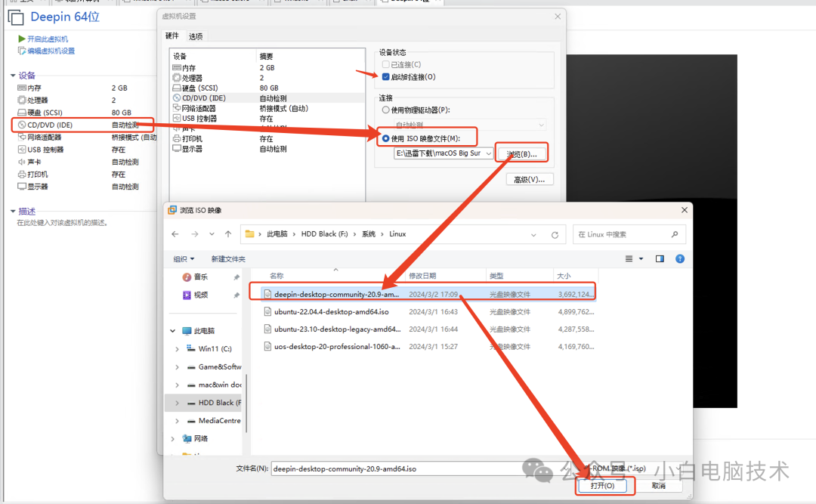Open the recent locations chevron
The image size is (816, 504).
pos(212,234)
